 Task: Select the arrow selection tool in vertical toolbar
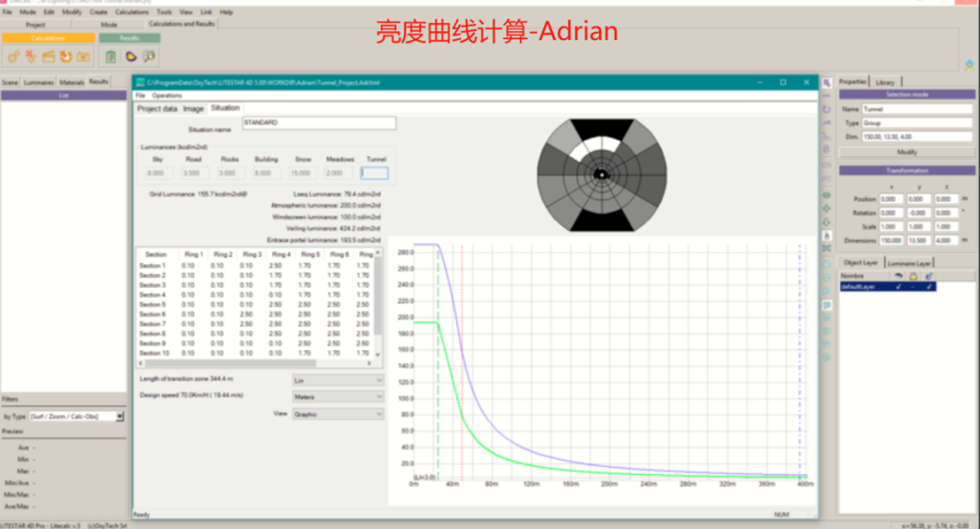click(x=826, y=82)
